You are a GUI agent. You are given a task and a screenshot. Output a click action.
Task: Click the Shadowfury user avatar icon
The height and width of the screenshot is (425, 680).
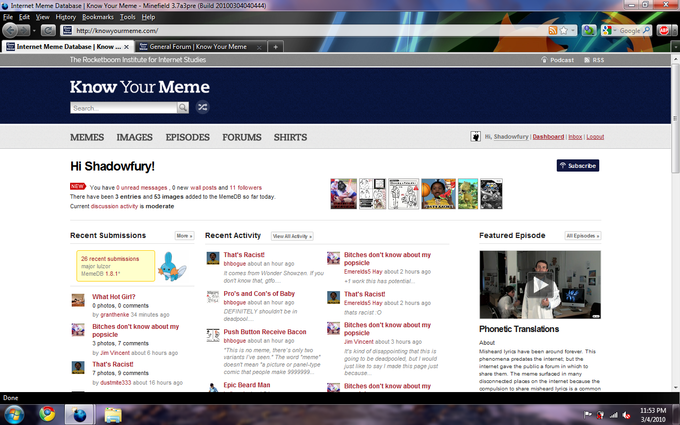pos(475,137)
